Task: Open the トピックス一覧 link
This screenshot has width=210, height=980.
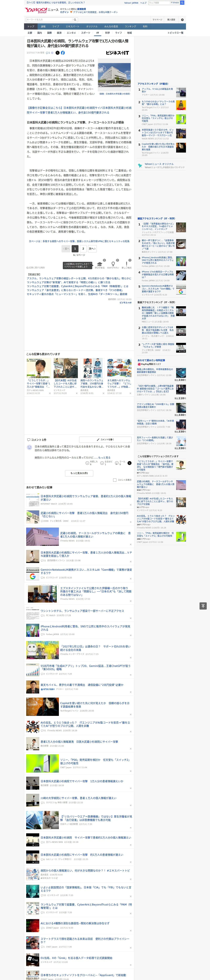Action: (175, 33)
